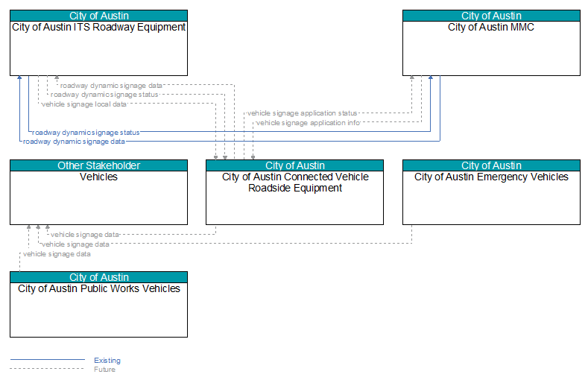The height and width of the screenshot is (383, 588).
Task: Click middle 'vehicle signage data' label from Emergency Vehicles
Action: (75, 244)
